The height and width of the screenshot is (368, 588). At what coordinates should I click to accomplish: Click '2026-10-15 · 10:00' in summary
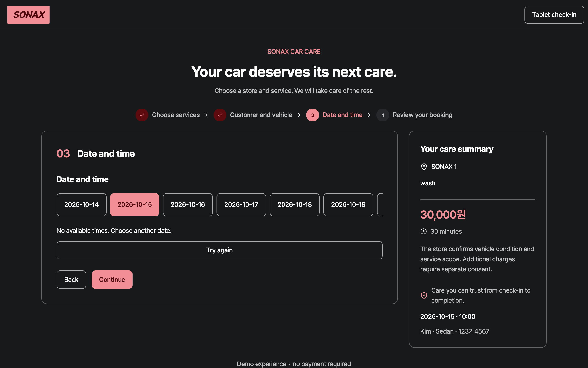[x=448, y=316]
